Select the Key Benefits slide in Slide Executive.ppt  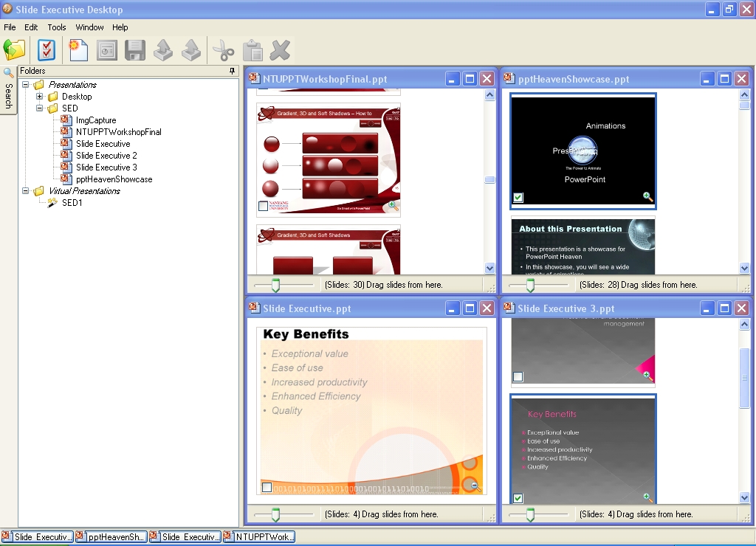[371, 410]
